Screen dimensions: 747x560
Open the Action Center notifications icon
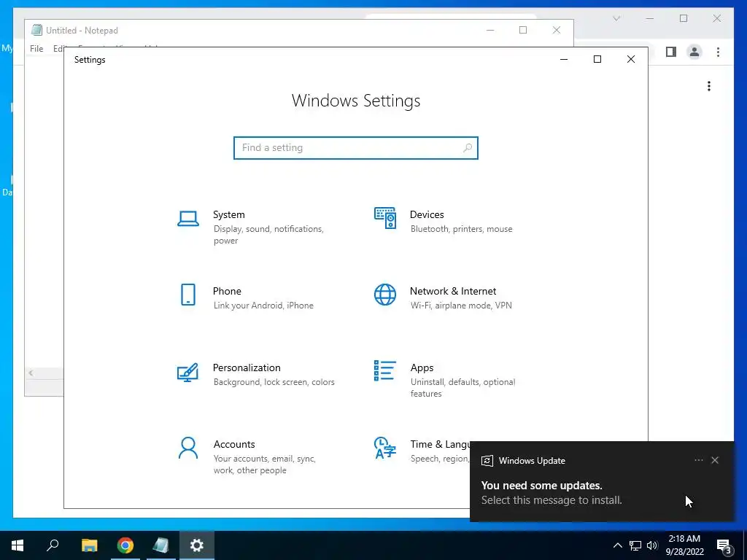724,546
